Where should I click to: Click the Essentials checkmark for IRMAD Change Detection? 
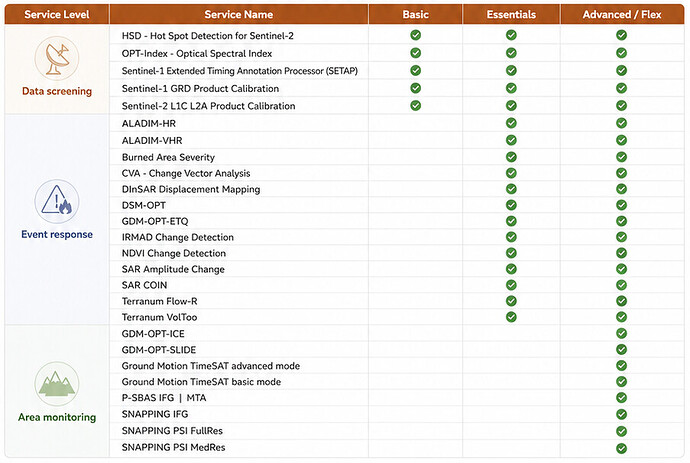pos(511,237)
